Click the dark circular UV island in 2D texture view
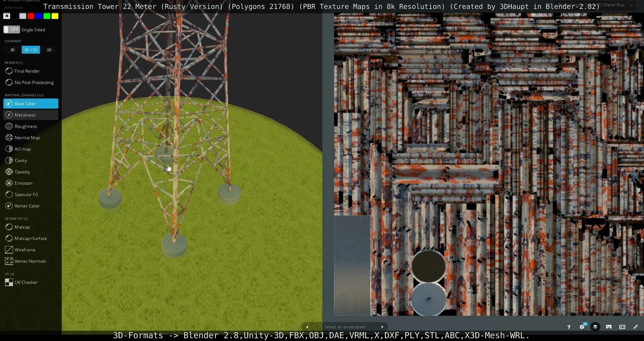 pos(428,266)
